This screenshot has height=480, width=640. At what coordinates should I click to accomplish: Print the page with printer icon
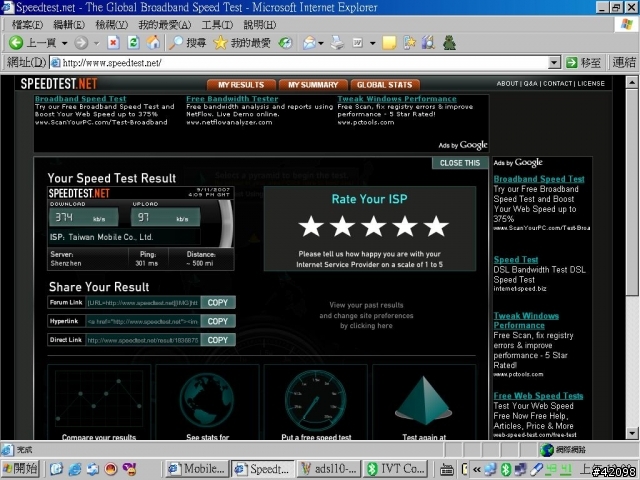[337, 42]
